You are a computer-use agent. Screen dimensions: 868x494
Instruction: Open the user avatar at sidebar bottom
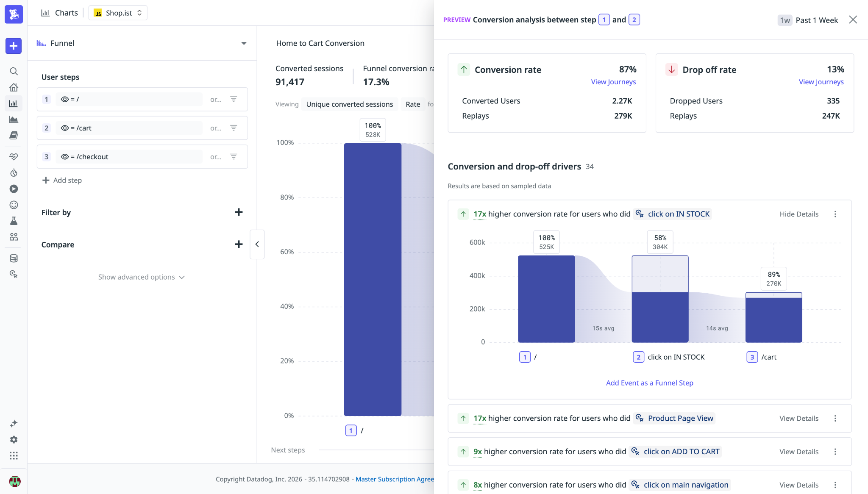[x=15, y=481]
